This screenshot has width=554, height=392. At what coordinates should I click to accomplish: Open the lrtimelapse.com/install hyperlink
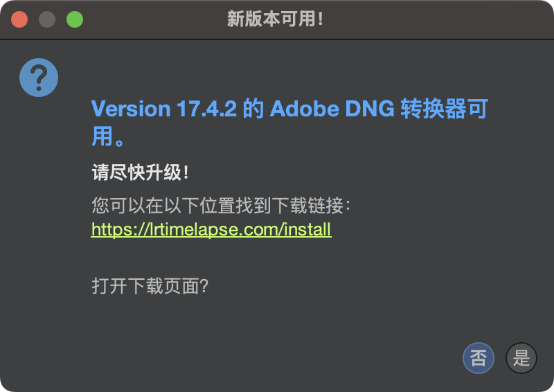coord(211,229)
